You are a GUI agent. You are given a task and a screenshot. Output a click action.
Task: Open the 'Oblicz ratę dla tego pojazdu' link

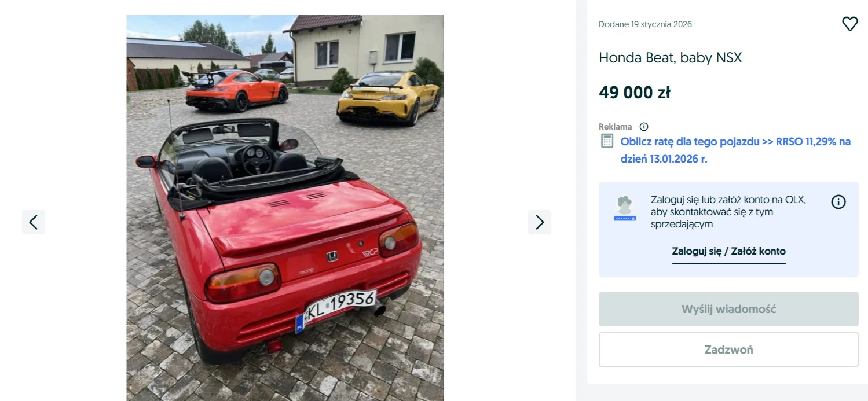click(735, 150)
